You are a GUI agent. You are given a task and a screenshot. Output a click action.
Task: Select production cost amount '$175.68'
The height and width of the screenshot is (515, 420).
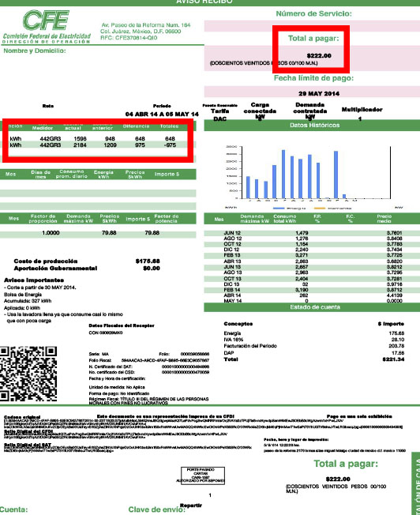[148, 261]
